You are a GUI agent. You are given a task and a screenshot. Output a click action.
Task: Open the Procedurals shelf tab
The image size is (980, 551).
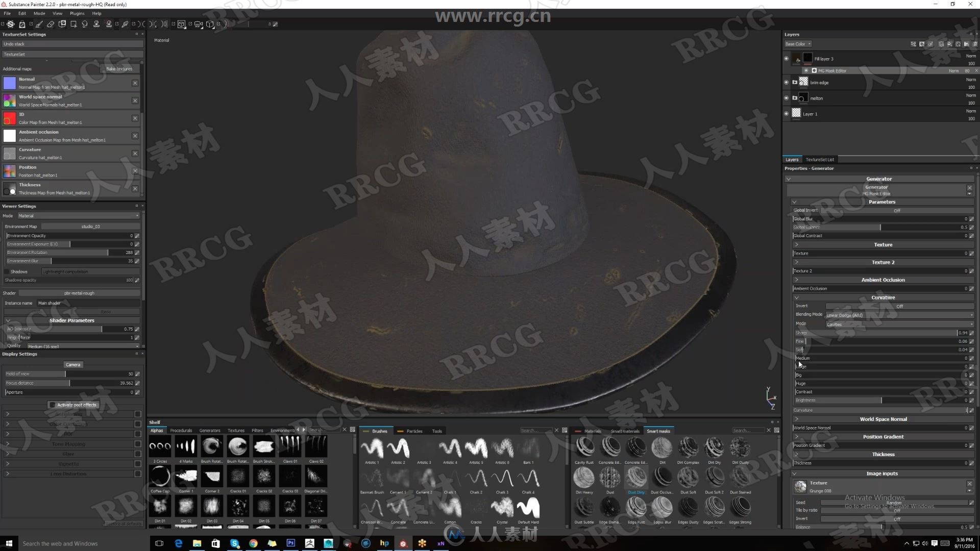[x=181, y=431]
